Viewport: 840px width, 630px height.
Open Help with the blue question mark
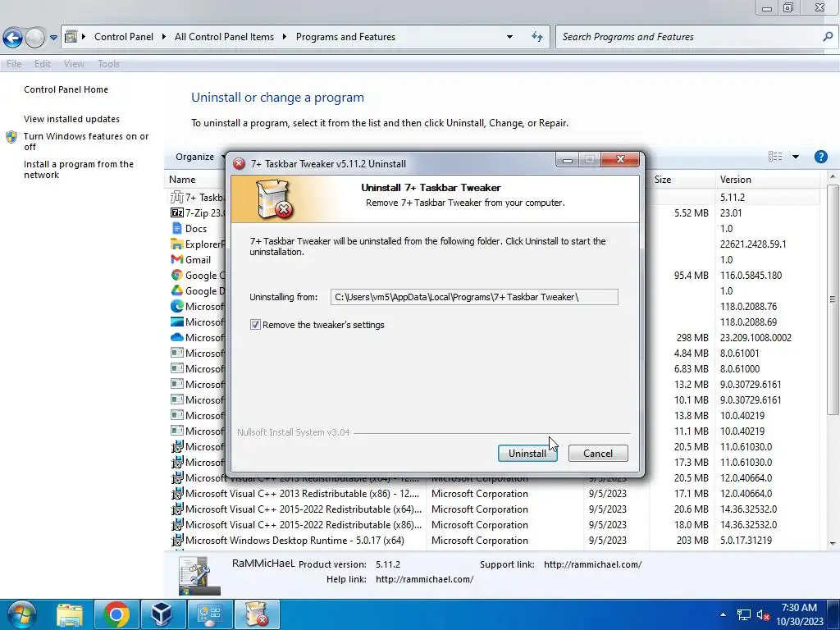(x=820, y=157)
